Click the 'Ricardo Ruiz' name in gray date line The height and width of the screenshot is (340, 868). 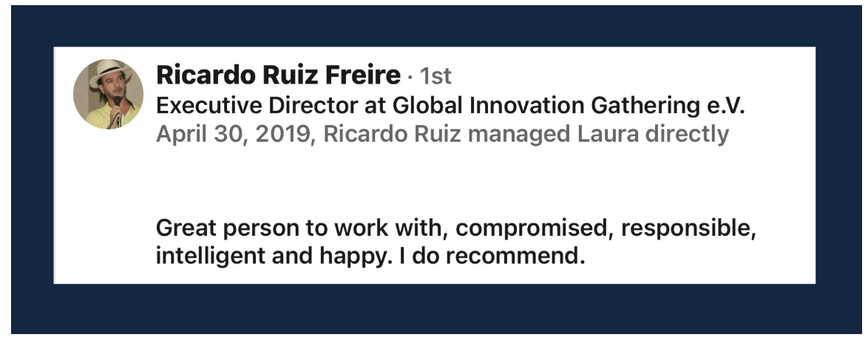tap(392, 134)
